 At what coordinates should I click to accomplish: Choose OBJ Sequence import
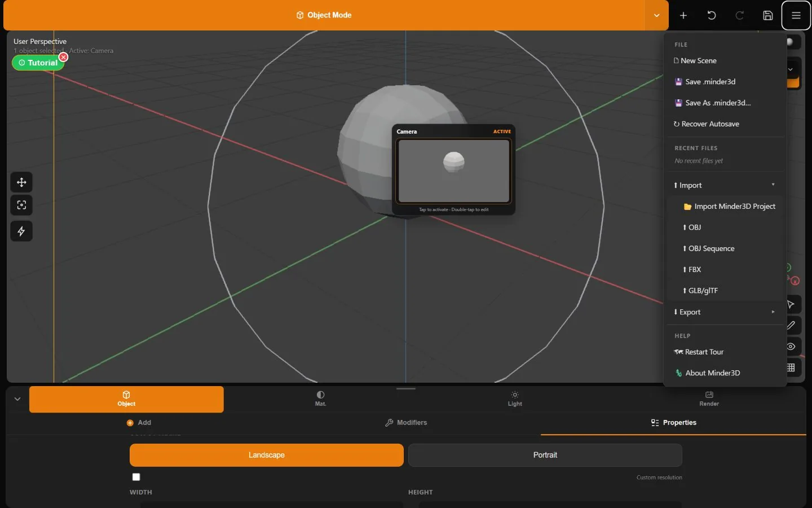click(x=729, y=248)
